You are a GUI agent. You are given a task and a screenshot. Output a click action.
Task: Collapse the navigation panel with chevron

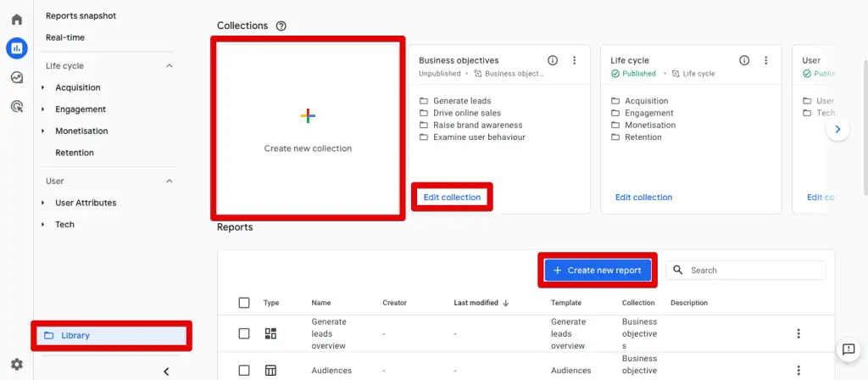coord(166,372)
